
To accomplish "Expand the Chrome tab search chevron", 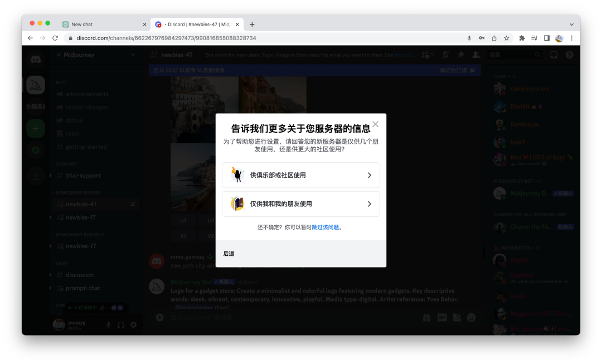I will pos(571,25).
